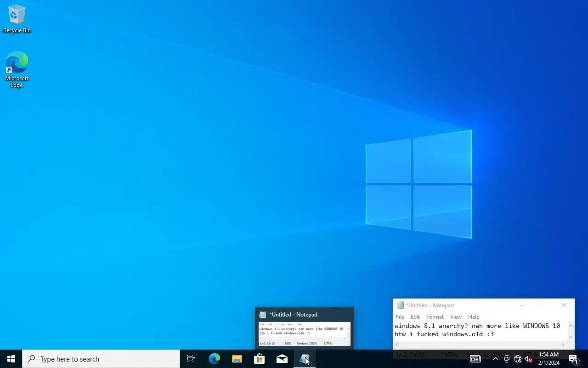Click the Notepad vertical scrollbar down arrow
Viewport: 588px width, 368px height.
click(x=571, y=337)
